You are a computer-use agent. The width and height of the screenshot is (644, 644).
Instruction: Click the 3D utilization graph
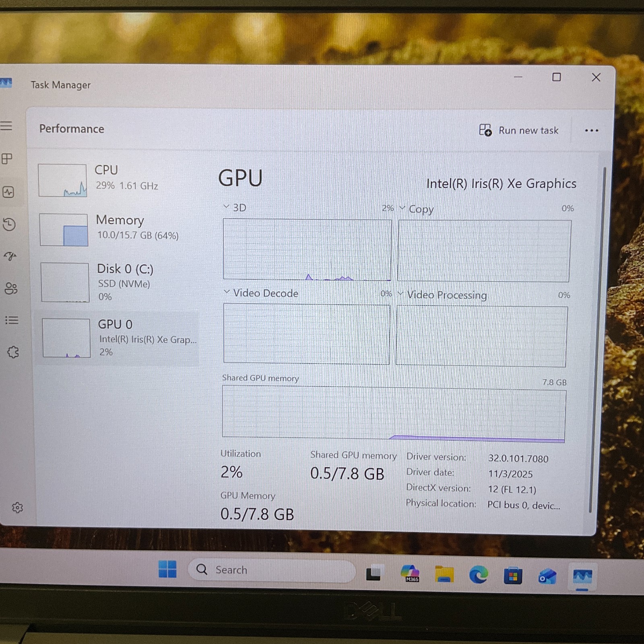tap(307, 250)
